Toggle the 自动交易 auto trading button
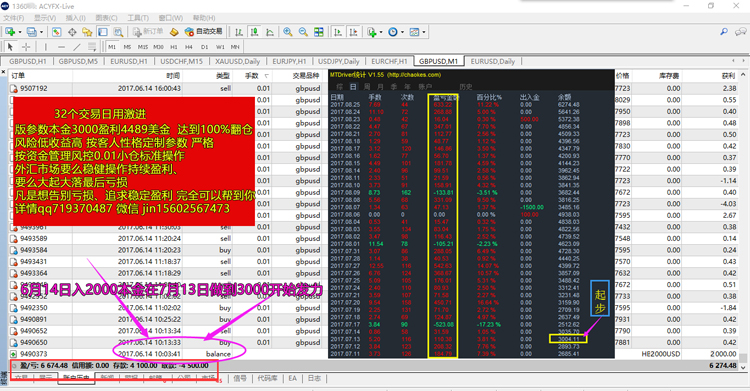Image resolution: width=750 pixels, height=391 pixels. tap(204, 32)
